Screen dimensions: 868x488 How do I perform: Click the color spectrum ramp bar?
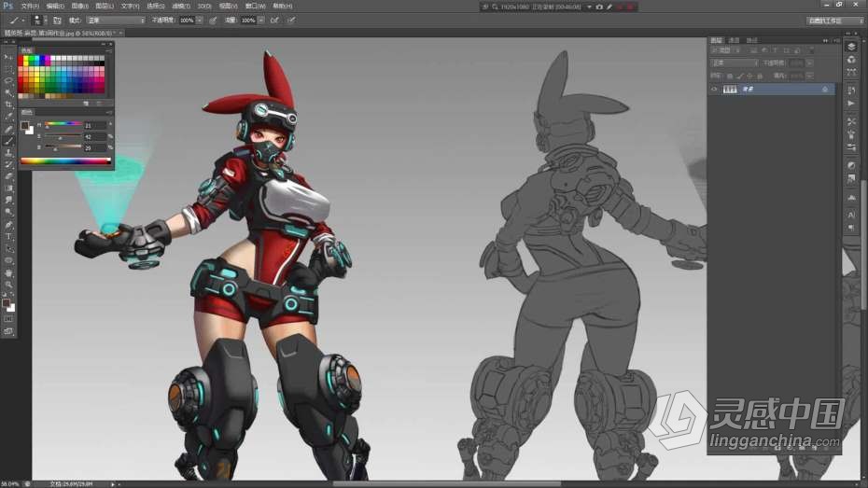pyautogui.click(x=65, y=161)
